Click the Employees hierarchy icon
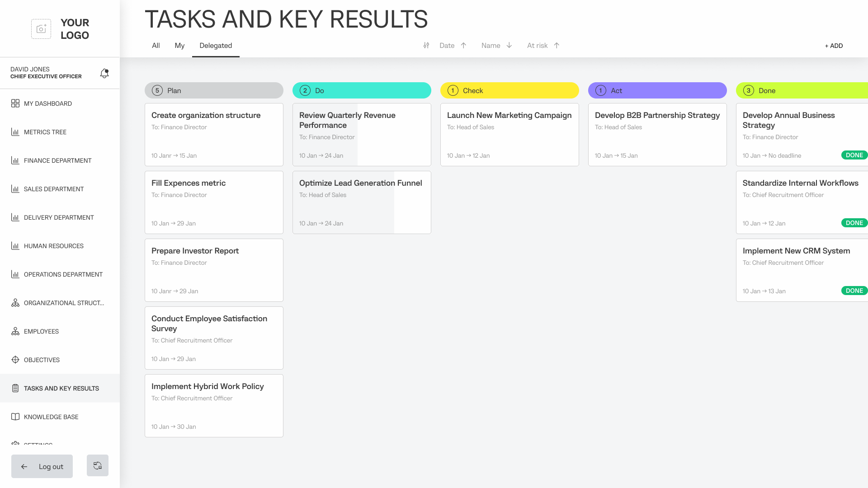This screenshot has height=488, width=868. [15, 331]
